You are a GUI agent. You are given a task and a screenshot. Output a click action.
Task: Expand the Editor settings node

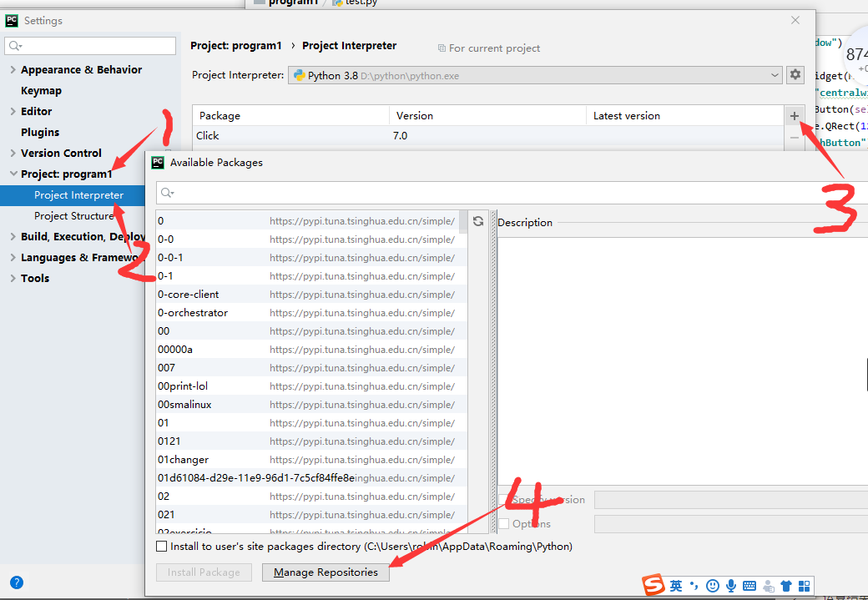point(13,111)
